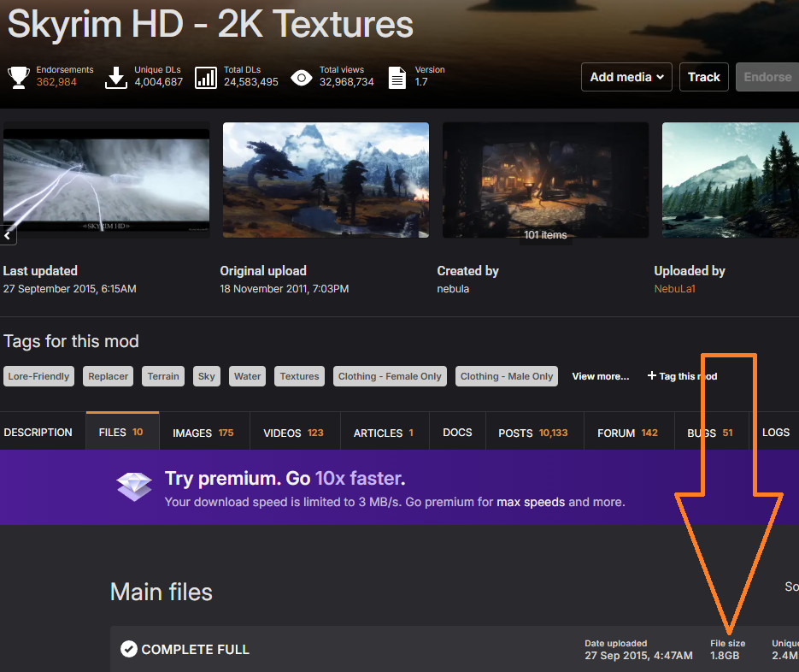The width and height of the screenshot is (799, 672).
Task: Switch to the DOCS tab
Action: click(x=457, y=433)
